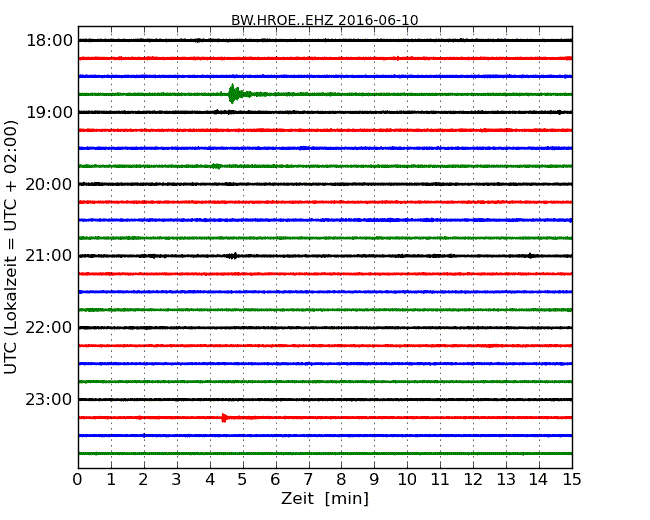Click the x-axis tick label 10

point(407,480)
